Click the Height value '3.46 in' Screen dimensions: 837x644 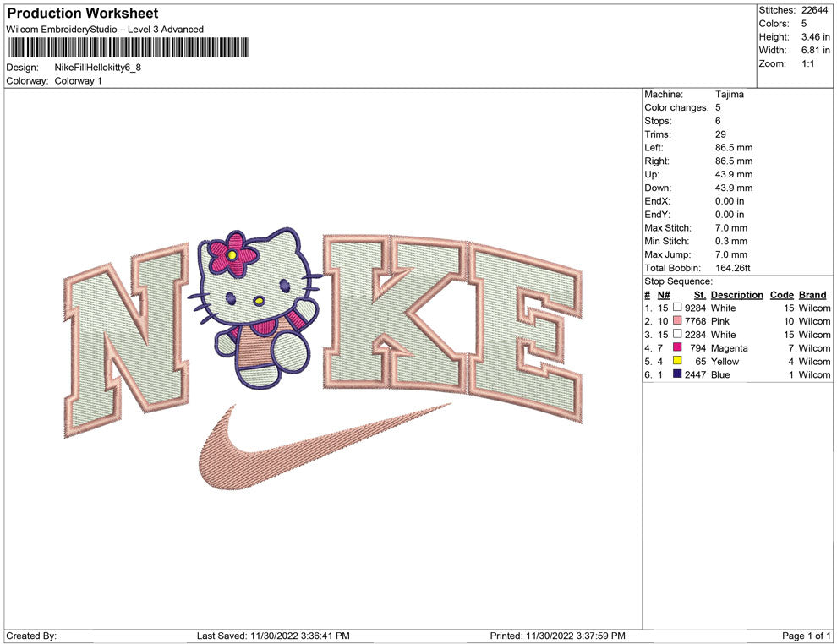click(x=816, y=37)
